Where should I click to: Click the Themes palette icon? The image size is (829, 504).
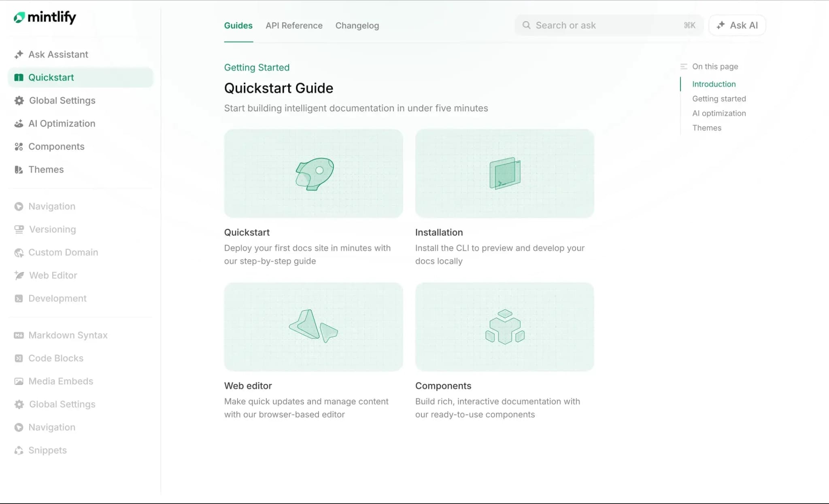tap(19, 170)
